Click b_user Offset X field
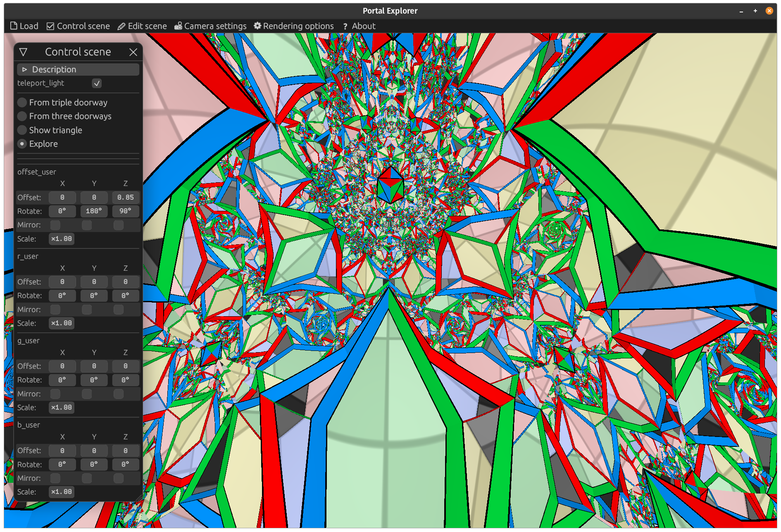 [62, 451]
